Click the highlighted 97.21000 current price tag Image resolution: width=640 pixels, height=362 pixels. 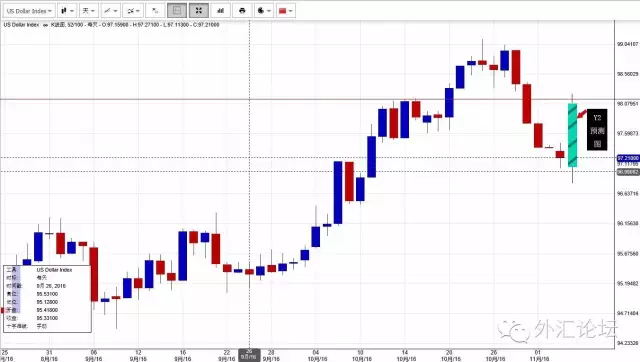click(x=628, y=158)
